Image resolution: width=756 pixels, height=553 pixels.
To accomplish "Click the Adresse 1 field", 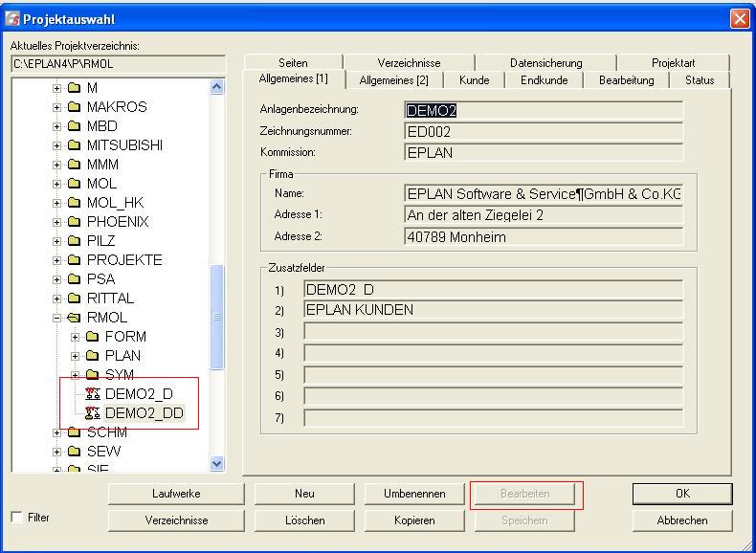I will (544, 215).
